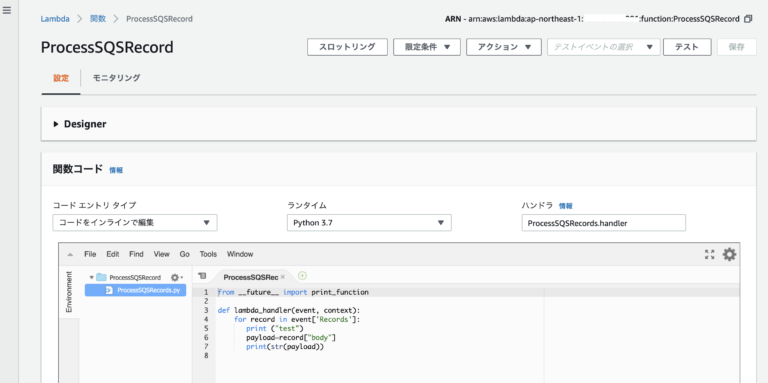Open the hamburger navigation menu
Screen dimensions: 768x383
click(7, 10)
